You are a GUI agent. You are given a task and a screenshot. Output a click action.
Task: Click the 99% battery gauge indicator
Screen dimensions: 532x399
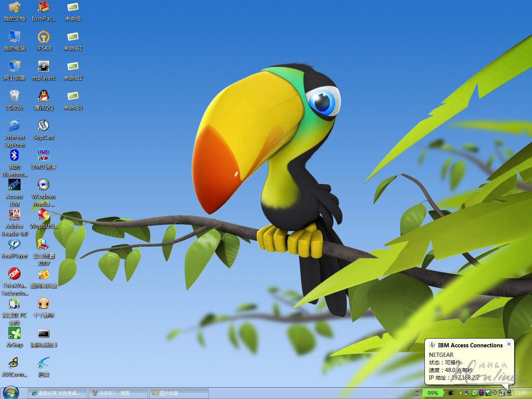point(433,393)
